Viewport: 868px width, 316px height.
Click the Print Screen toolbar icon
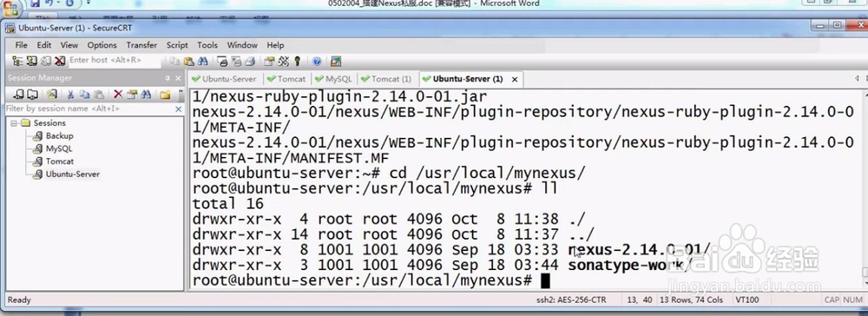tap(222, 61)
